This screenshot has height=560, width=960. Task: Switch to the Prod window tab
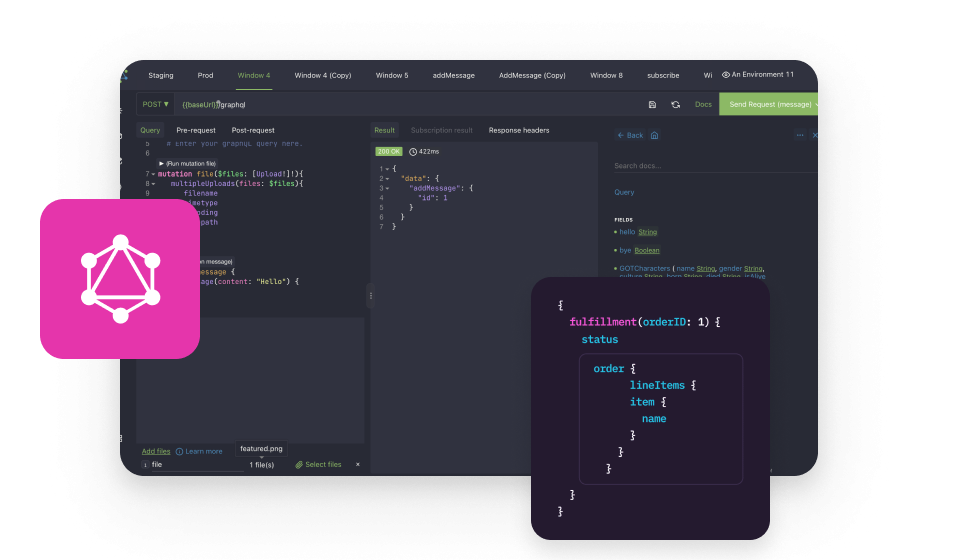[205, 75]
